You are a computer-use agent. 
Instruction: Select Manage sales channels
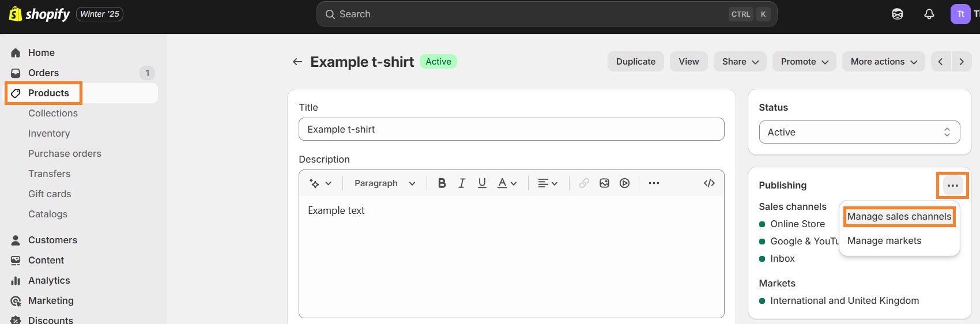point(899,217)
